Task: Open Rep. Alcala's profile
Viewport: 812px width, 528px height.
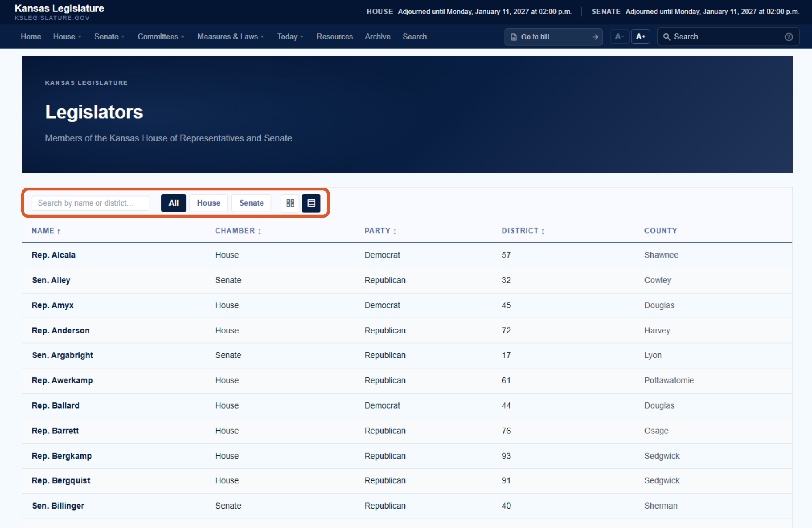Action: coord(54,255)
